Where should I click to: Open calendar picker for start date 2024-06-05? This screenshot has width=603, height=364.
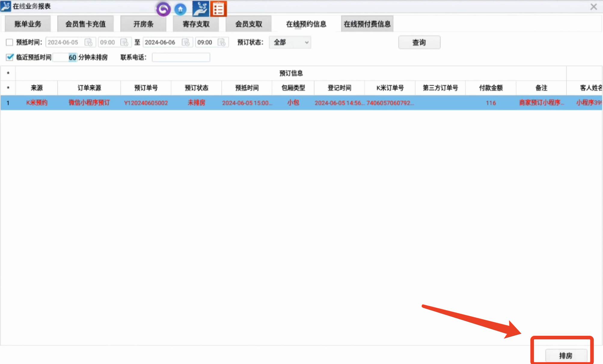(88, 42)
